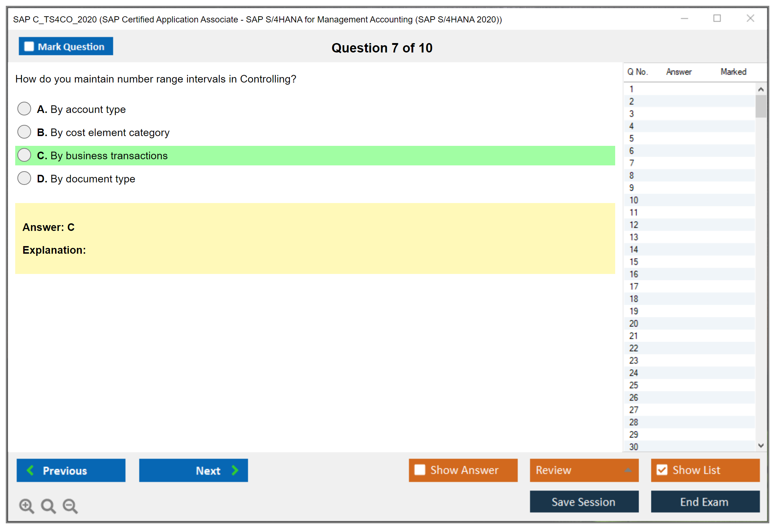Screen dimensions: 778x532
Task: Enable the Show Answer checkbox
Action: [x=420, y=470]
